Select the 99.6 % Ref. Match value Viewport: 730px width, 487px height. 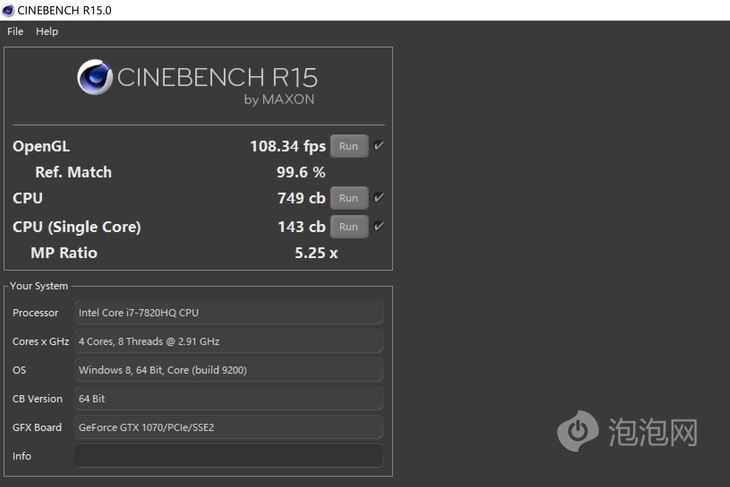coord(301,172)
